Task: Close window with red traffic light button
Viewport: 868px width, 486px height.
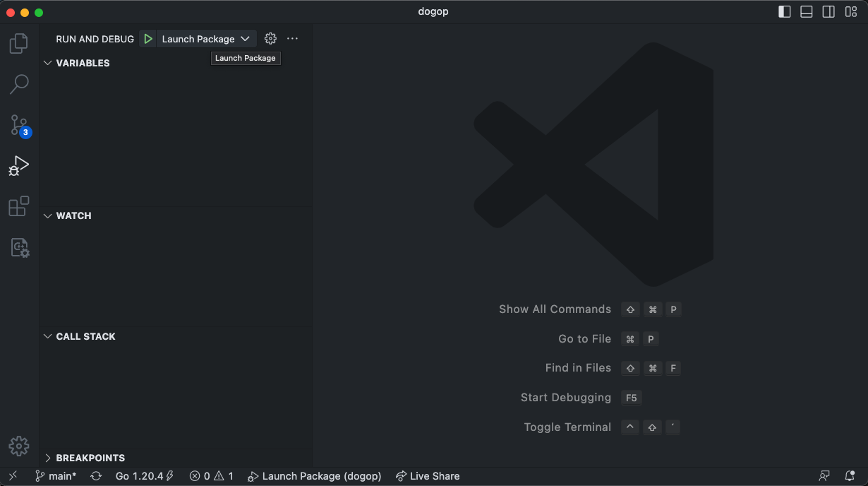Action: click(11, 12)
